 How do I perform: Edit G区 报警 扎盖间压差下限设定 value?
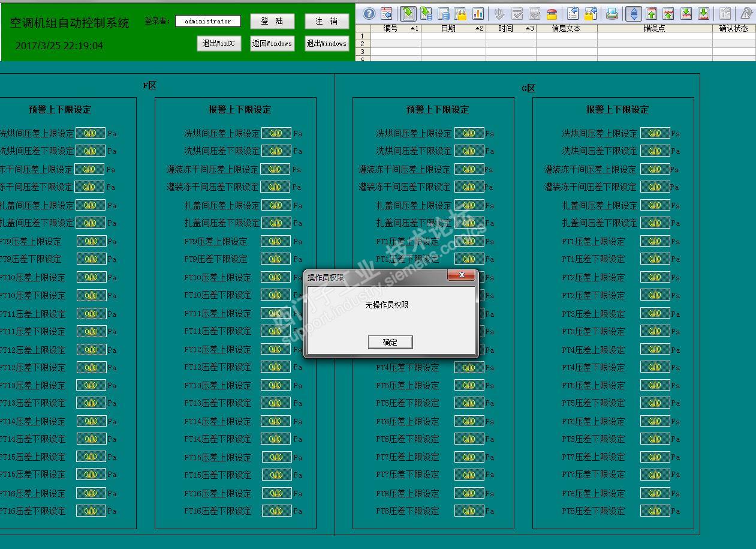[655, 223]
